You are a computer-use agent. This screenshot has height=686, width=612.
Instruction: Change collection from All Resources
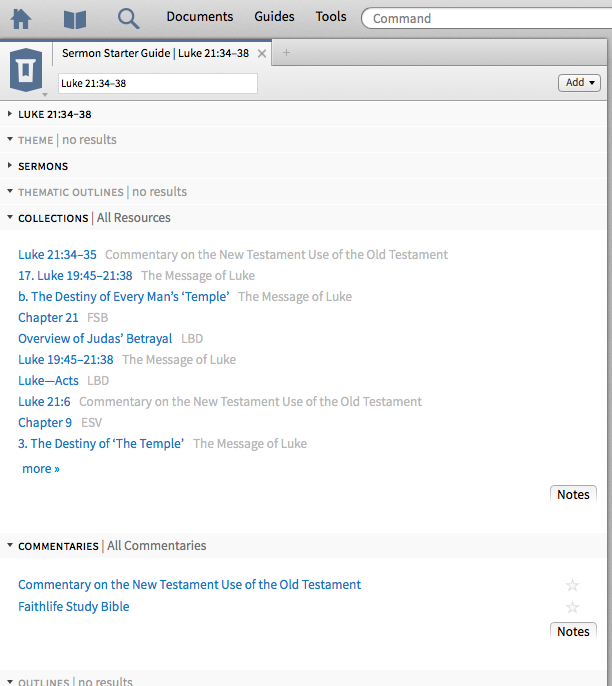point(133,217)
